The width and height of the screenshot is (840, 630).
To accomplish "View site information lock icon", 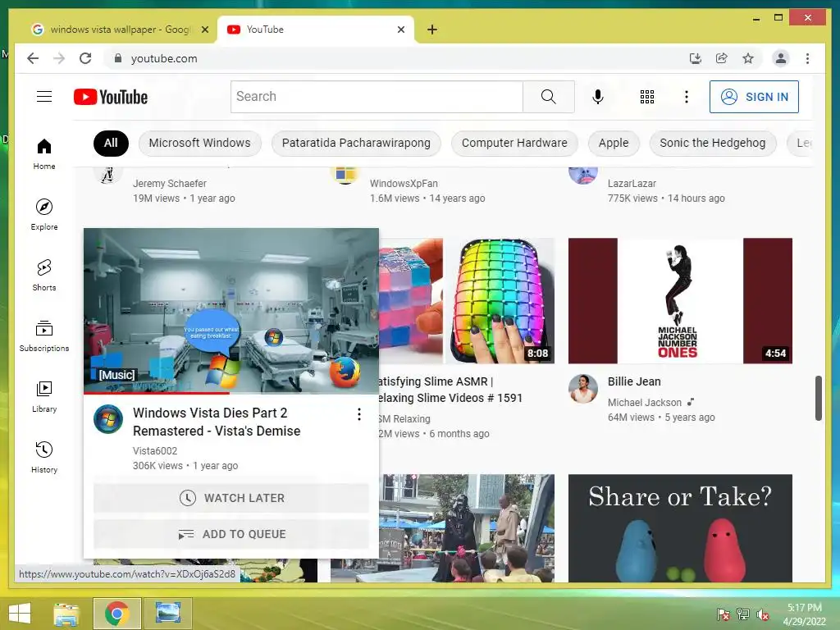I will (x=118, y=58).
